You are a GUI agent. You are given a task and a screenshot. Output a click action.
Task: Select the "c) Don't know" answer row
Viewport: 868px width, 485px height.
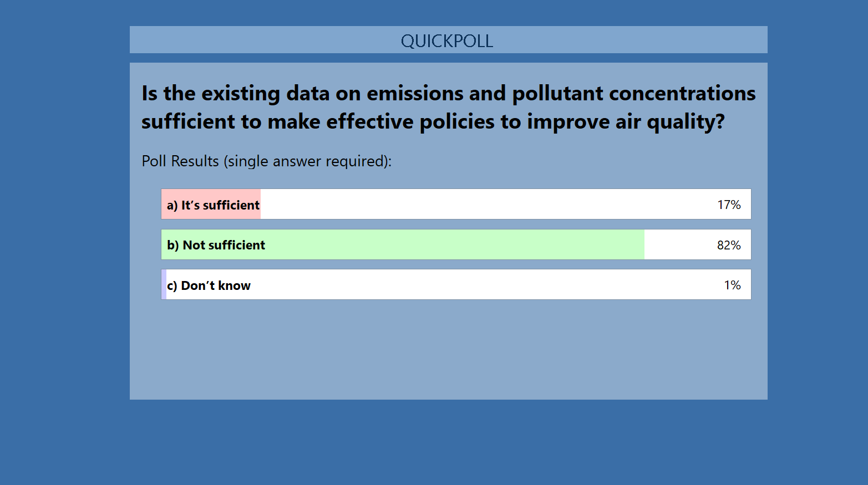[456, 284]
